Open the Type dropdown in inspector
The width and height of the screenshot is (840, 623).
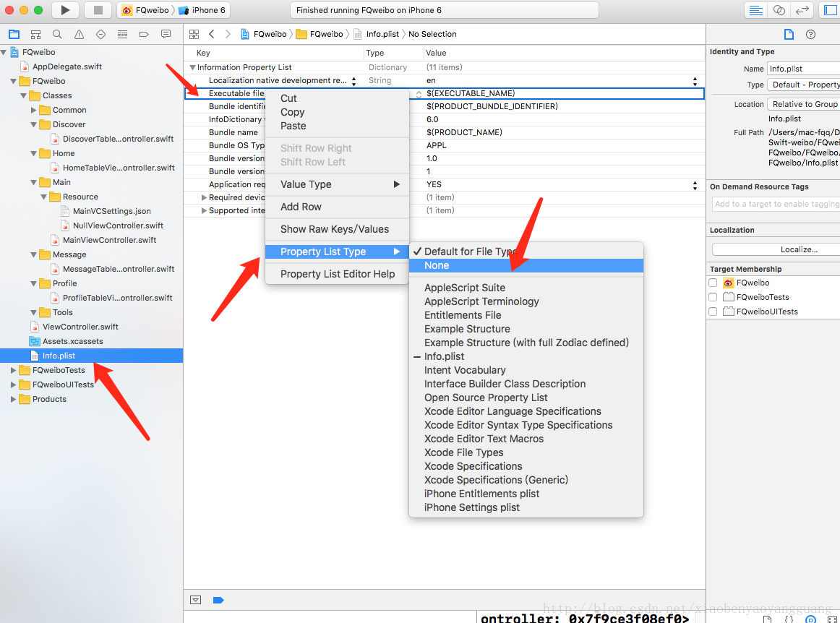(804, 85)
